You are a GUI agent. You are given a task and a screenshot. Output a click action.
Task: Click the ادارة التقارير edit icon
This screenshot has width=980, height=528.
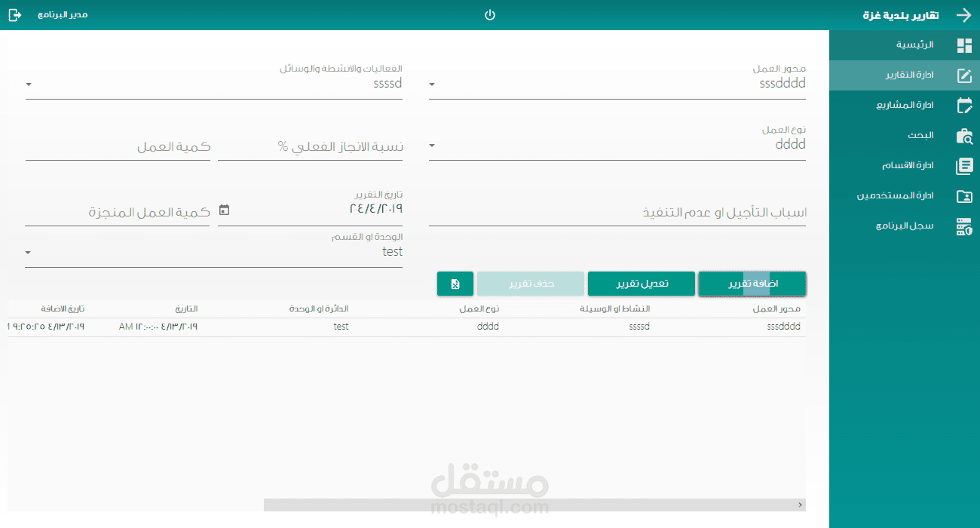pos(964,75)
